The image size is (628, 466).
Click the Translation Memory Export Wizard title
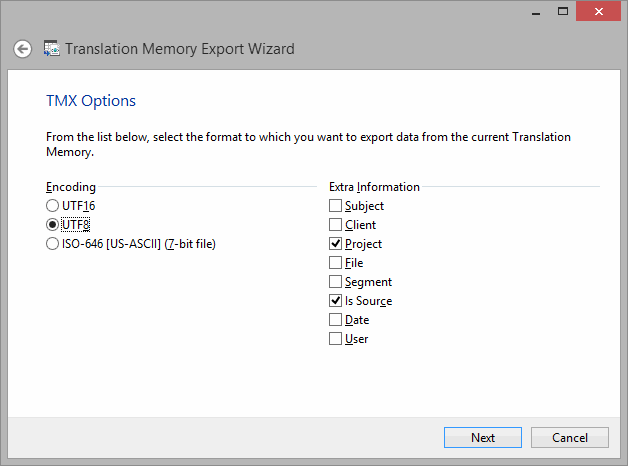pos(180,49)
